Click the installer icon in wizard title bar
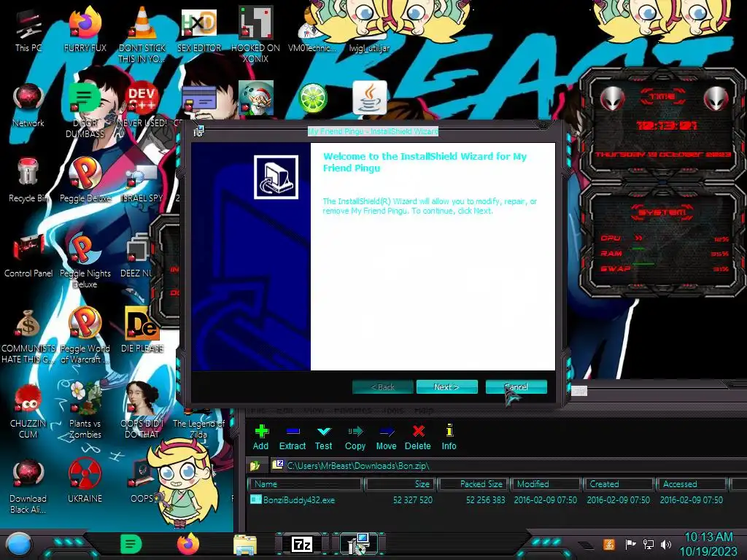Viewport: 747px width, 560px height. pyautogui.click(x=198, y=131)
